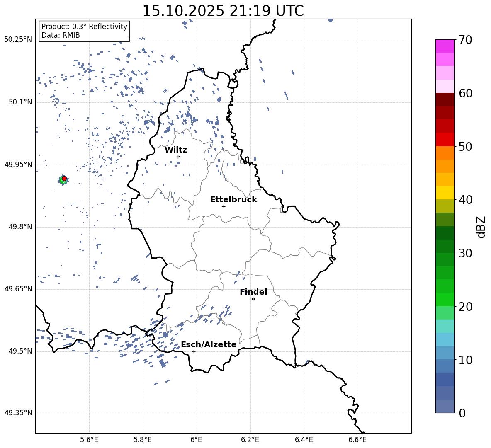Click the title 15.10.2025 21:19 UTC
491x448 pixels.
coord(223,11)
